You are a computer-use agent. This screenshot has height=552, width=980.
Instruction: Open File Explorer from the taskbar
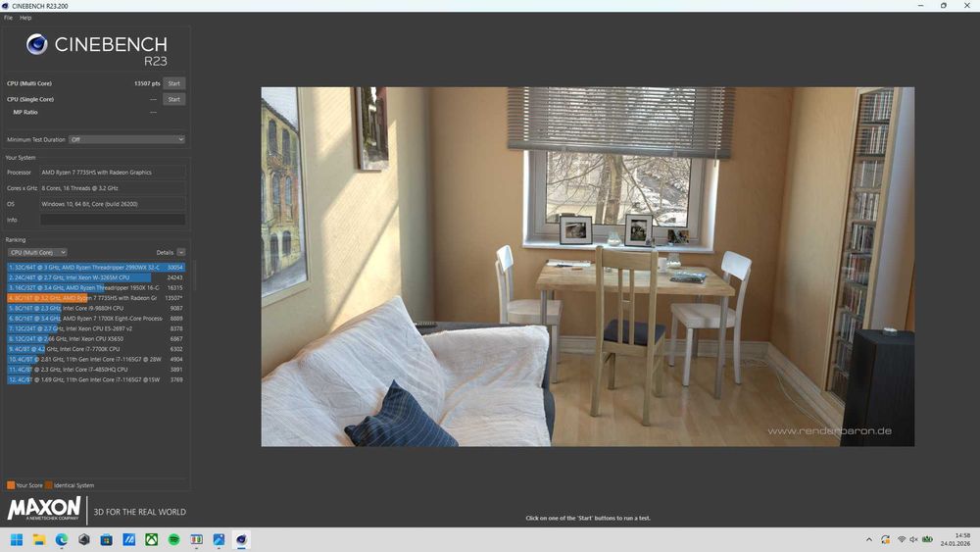pos(39,539)
